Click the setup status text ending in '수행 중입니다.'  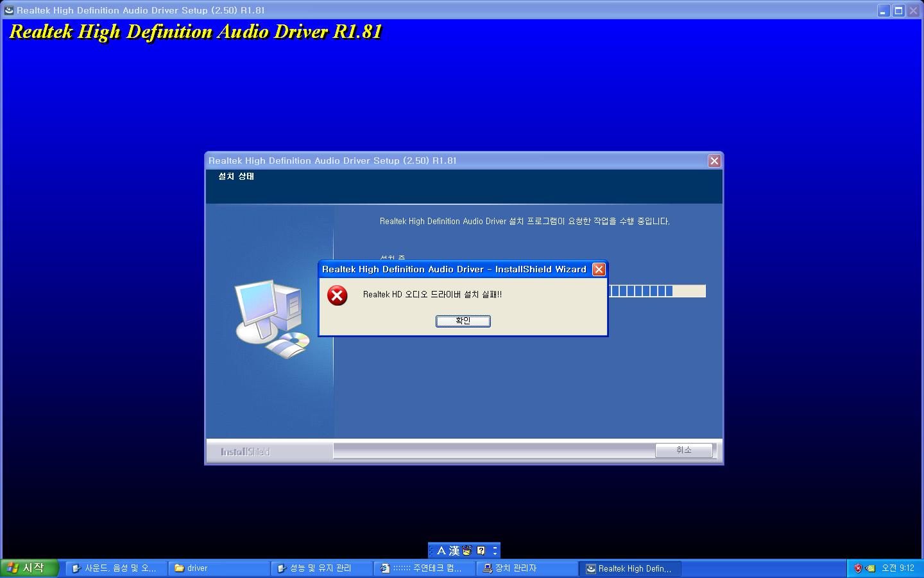[524, 222]
